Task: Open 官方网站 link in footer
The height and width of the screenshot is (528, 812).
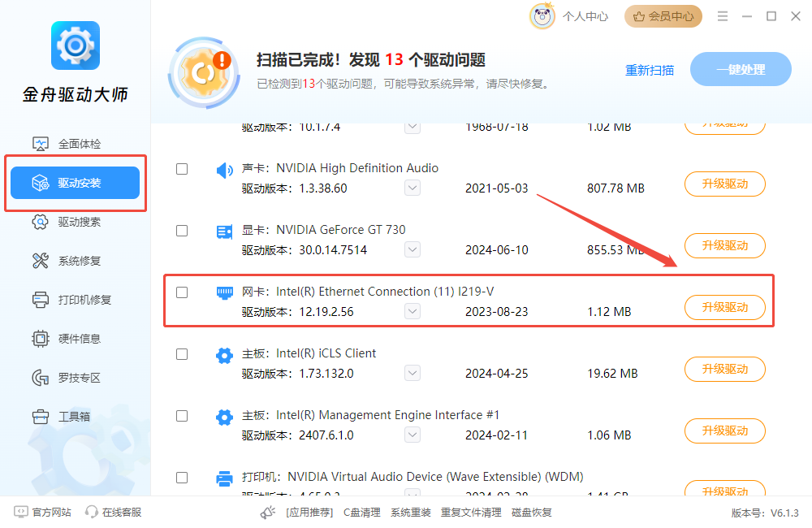Action: coord(51,512)
